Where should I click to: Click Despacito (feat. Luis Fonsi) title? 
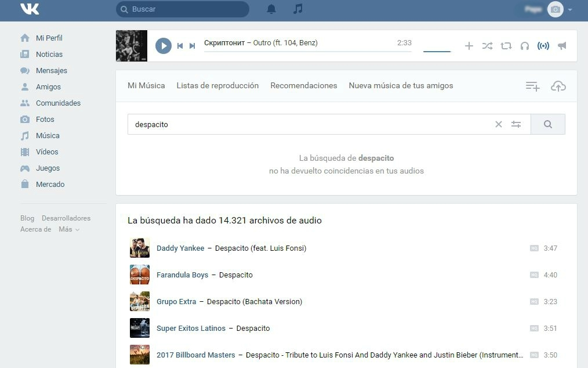260,248
